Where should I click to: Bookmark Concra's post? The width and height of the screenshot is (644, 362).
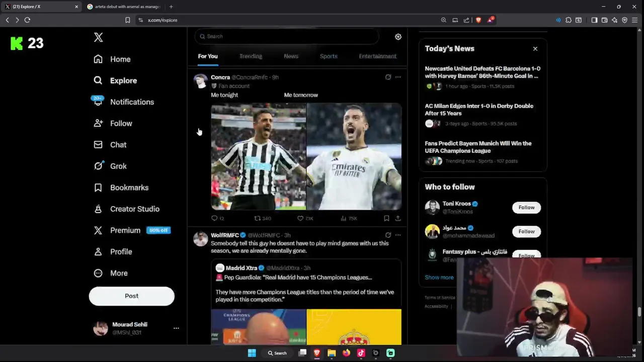point(386,218)
